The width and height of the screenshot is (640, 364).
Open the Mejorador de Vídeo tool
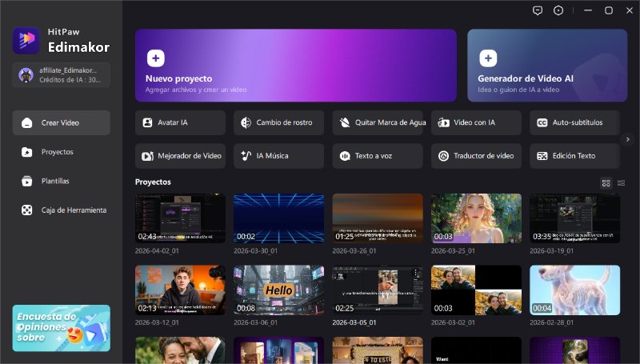pyautogui.click(x=180, y=155)
